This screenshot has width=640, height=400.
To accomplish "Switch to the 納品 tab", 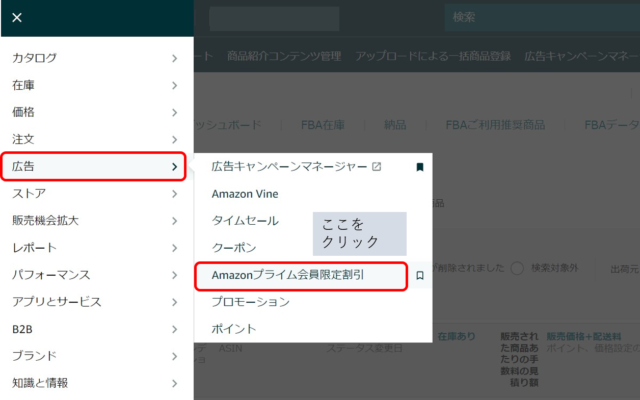I will point(395,125).
